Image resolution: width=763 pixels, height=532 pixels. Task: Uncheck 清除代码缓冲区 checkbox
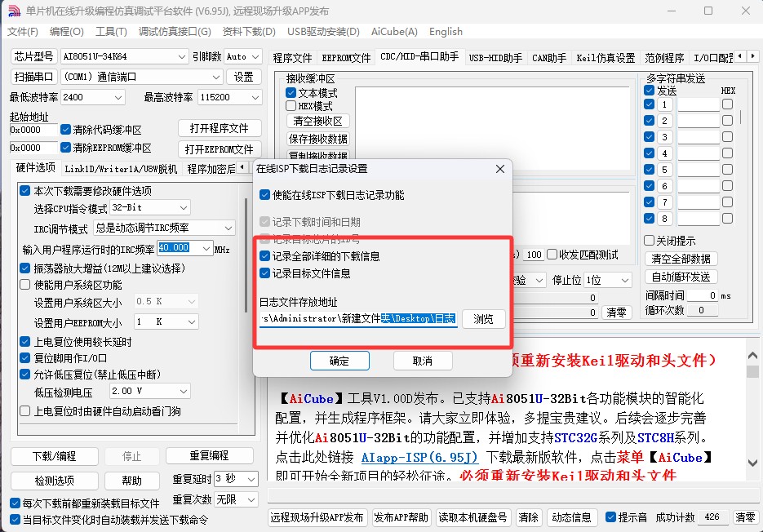pyautogui.click(x=66, y=130)
